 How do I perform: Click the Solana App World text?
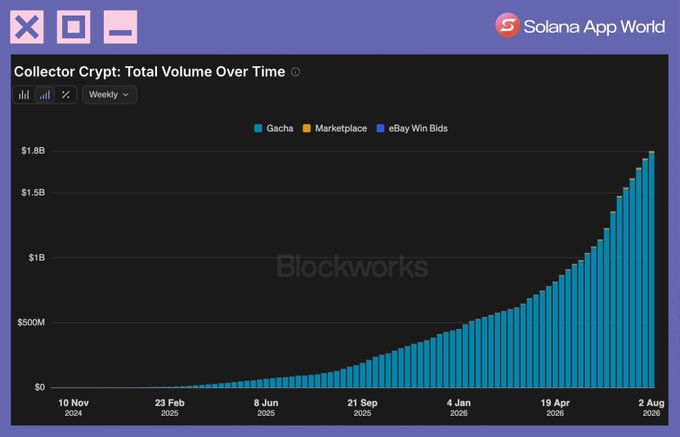[594, 27]
